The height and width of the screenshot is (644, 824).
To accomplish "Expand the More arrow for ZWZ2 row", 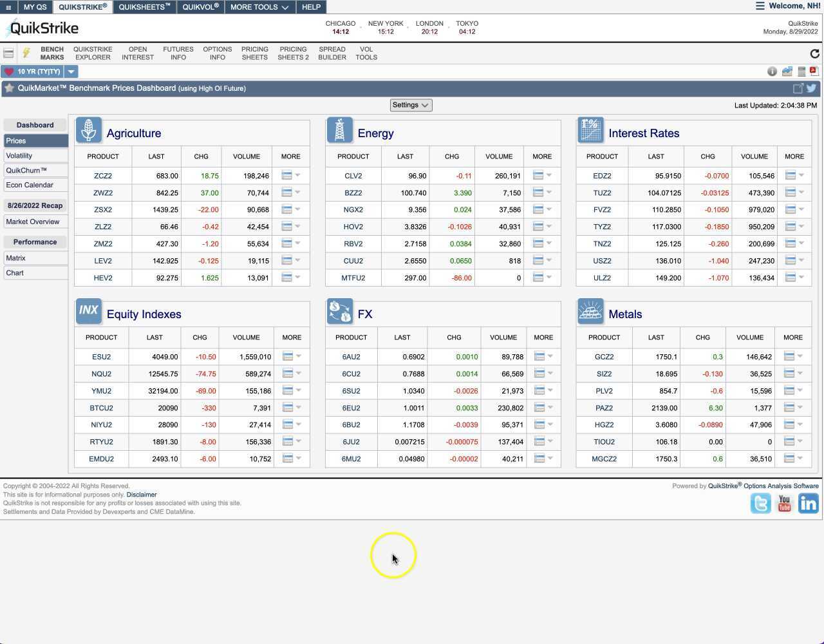I will tap(297, 192).
